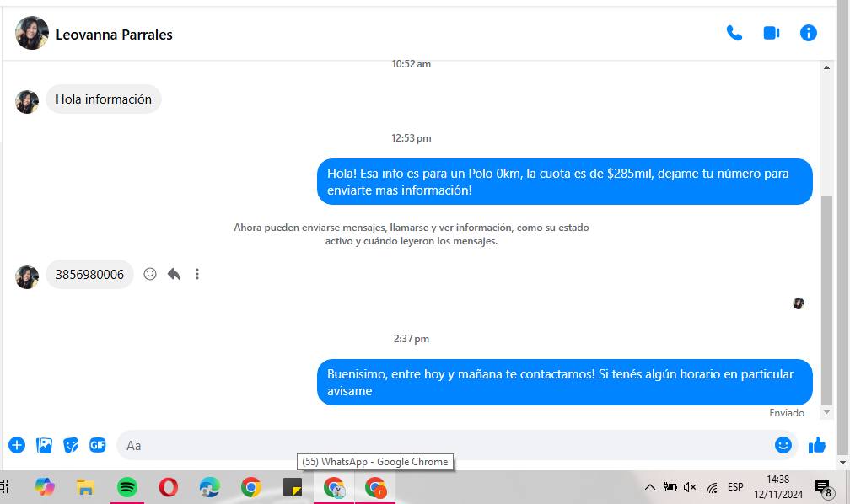Switch to the last Chrome profile window
This screenshot has width=850, height=504.
coord(375,487)
